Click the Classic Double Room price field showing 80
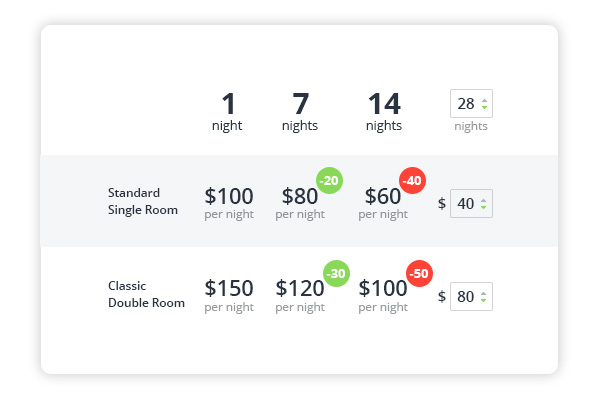This screenshot has width=600, height=400. pyautogui.click(x=465, y=297)
